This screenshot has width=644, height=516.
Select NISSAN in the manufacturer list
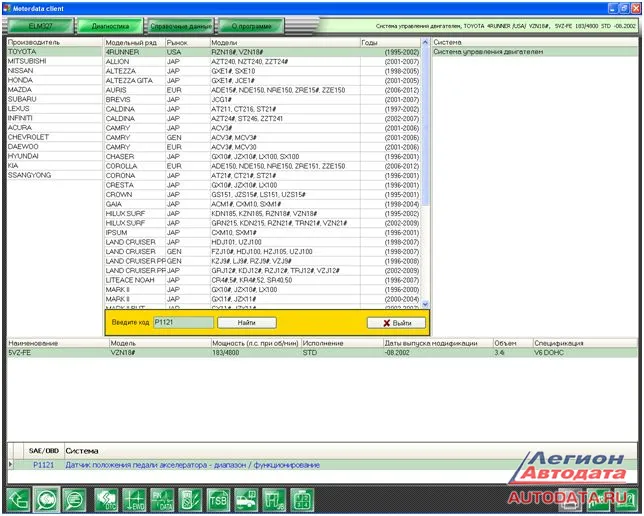point(54,70)
